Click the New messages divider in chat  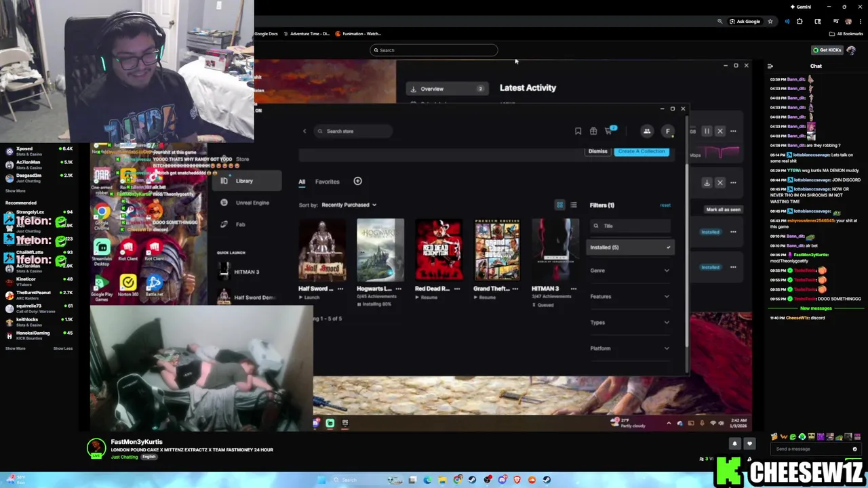(x=816, y=308)
